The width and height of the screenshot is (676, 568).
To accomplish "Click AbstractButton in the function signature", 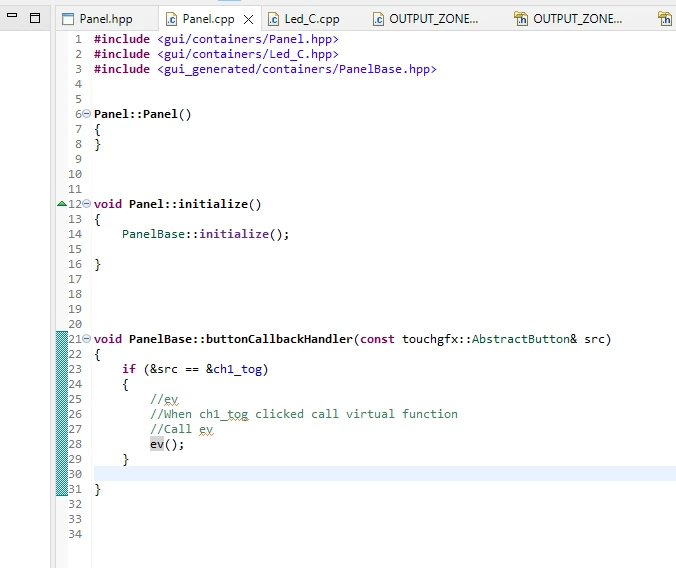I will [x=520, y=339].
